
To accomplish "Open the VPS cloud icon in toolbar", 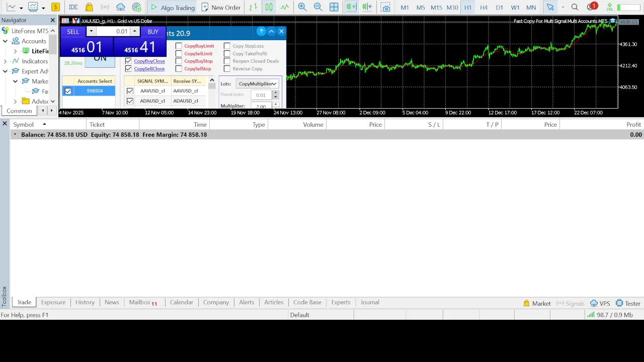I will tap(121, 8).
